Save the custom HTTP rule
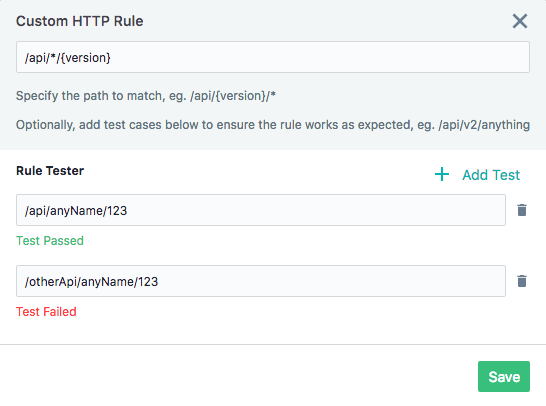The width and height of the screenshot is (546, 406). [x=504, y=376]
